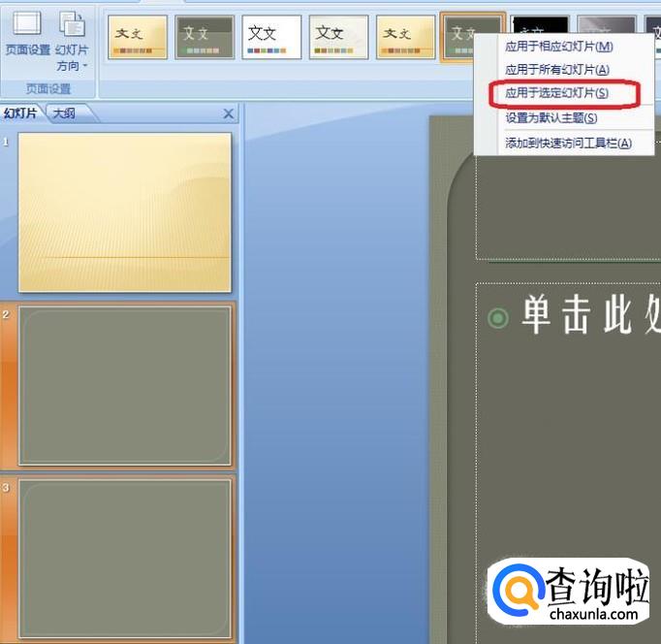This screenshot has width=661, height=644.
Task: Select slide 3 gray thumbnail
Action: (x=125, y=559)
